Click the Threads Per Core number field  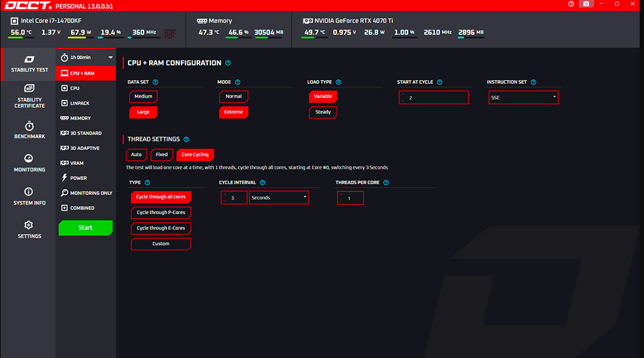pos(350,198)
